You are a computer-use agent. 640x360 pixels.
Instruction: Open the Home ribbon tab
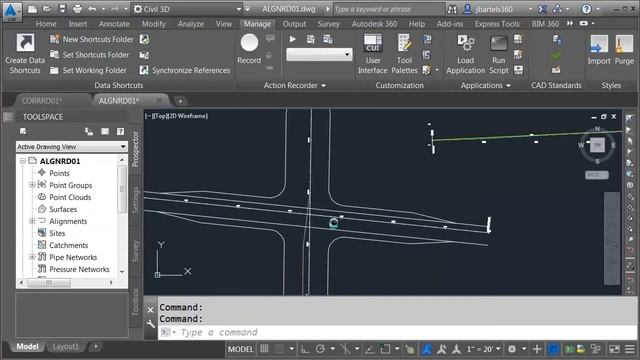coord(46,24)
